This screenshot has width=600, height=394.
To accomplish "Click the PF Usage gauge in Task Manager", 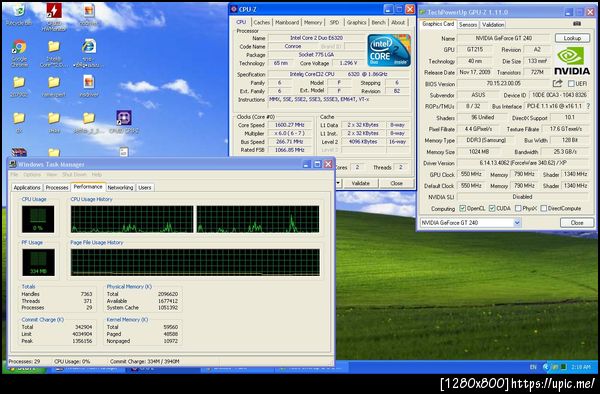I will tap(38, 262).
